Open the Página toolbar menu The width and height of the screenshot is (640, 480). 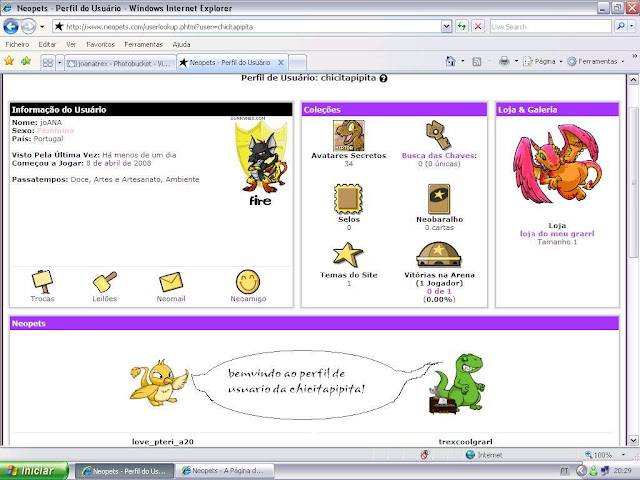tap(543, 61)
